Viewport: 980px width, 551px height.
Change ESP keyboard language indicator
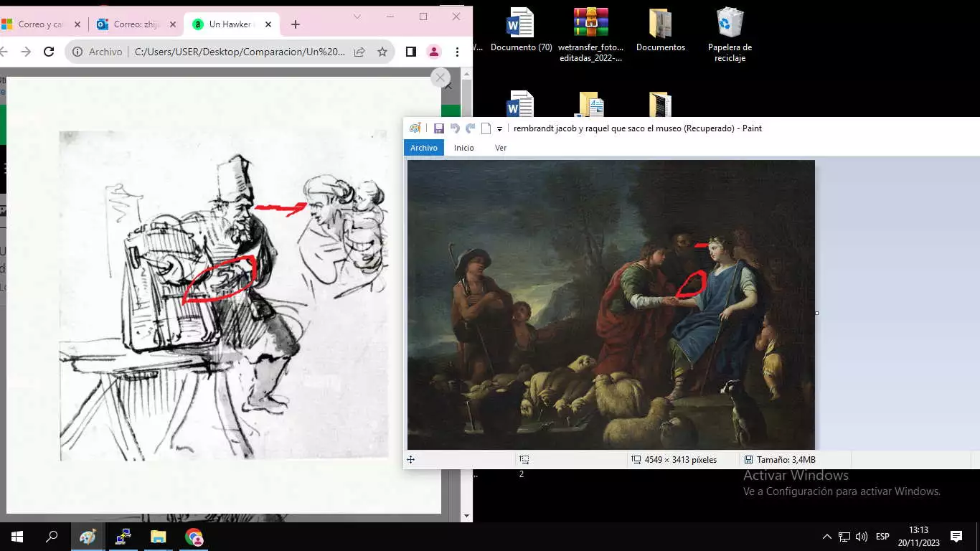882,537
